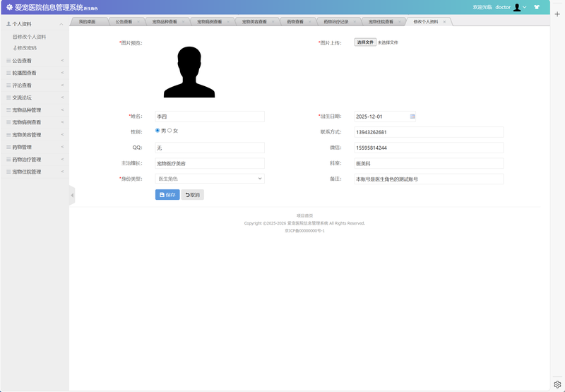
Task: Close the 药物治疗记录 tab
Action: click(355, 22)
